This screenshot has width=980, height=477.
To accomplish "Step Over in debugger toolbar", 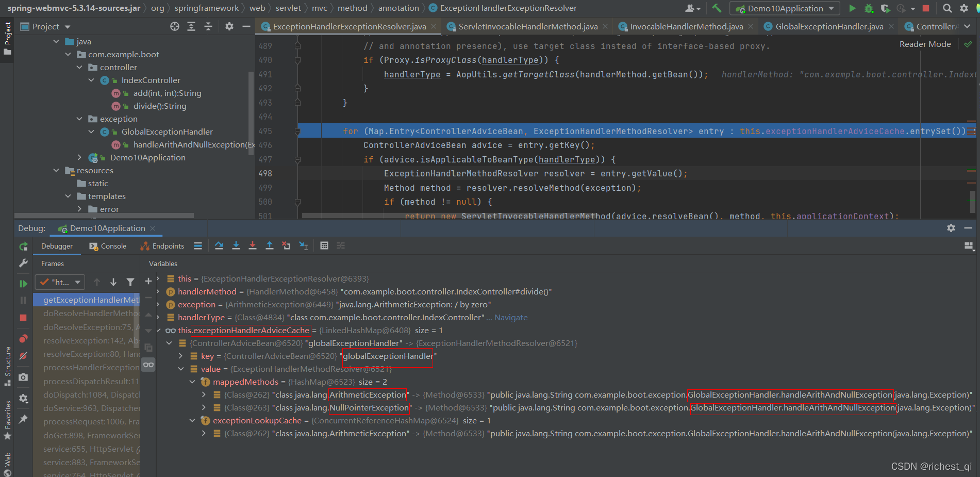I will pyautogui.click(x=219, y=246).
